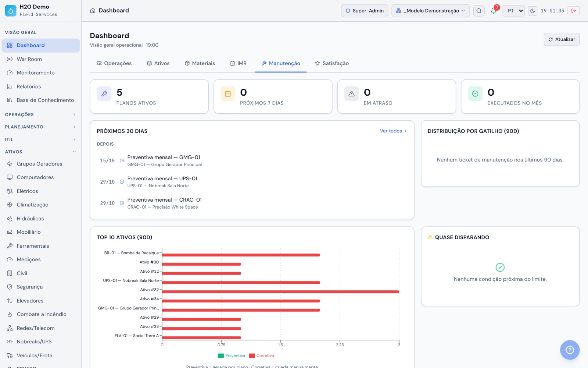
Task: Open notifications bell with 7 badge
Action: click(x=494, y=10)
